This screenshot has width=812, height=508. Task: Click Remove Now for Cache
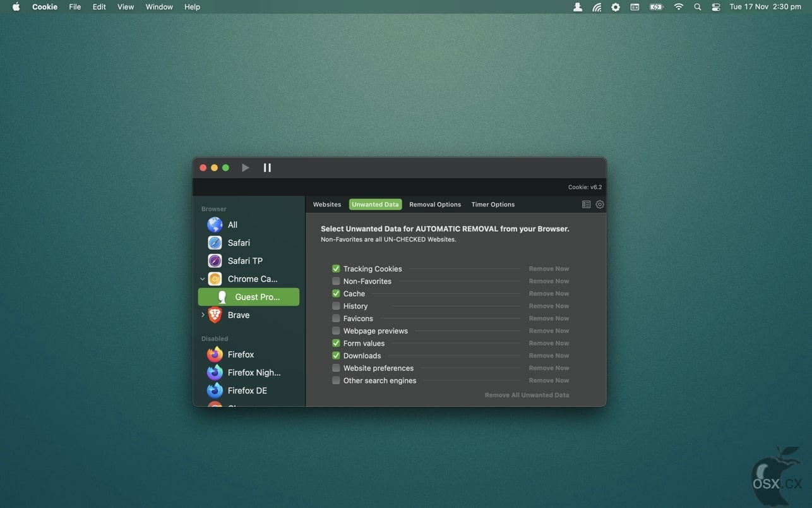(549, 294)
